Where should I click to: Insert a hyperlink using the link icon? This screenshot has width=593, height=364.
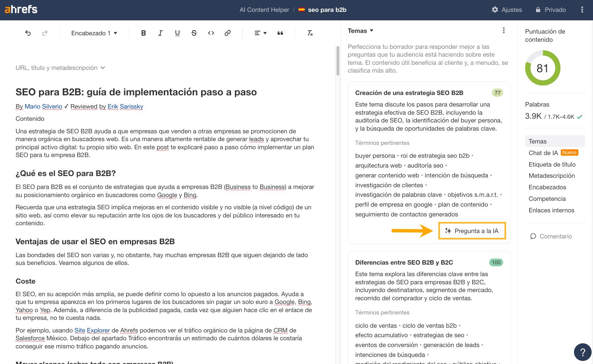tap(227, 33)
